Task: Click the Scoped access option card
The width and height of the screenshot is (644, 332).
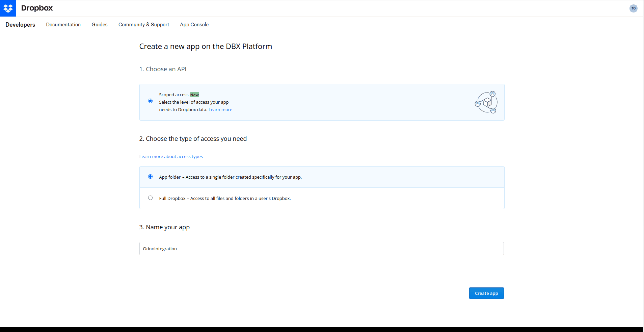Action: (321, 102)
